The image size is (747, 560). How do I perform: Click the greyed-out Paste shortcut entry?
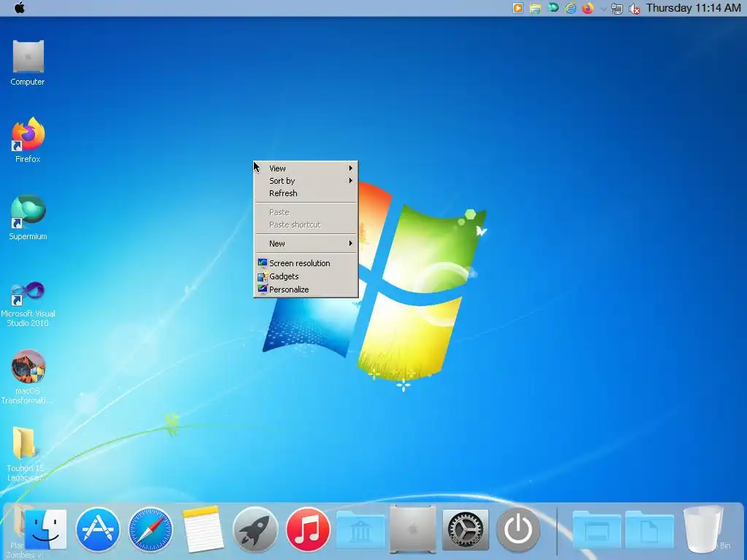pos(306,225)
